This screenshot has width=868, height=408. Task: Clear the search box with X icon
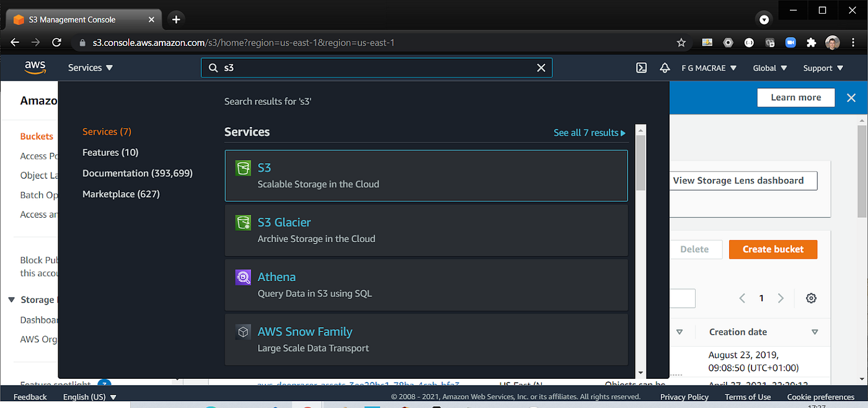tap(541, 68)
